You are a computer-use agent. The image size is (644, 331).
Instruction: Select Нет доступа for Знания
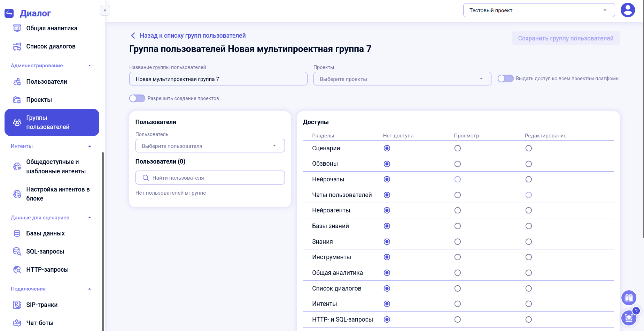click(x=387, y=242)
